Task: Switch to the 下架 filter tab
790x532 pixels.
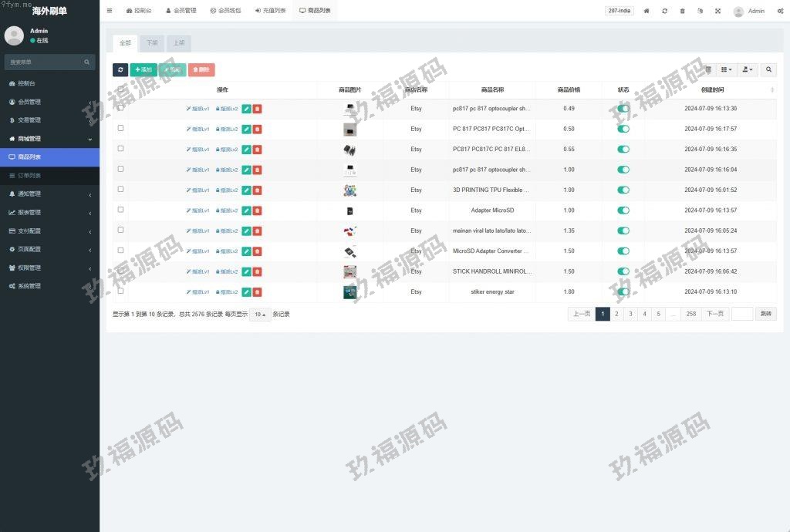Action: (x=152, y=43)
